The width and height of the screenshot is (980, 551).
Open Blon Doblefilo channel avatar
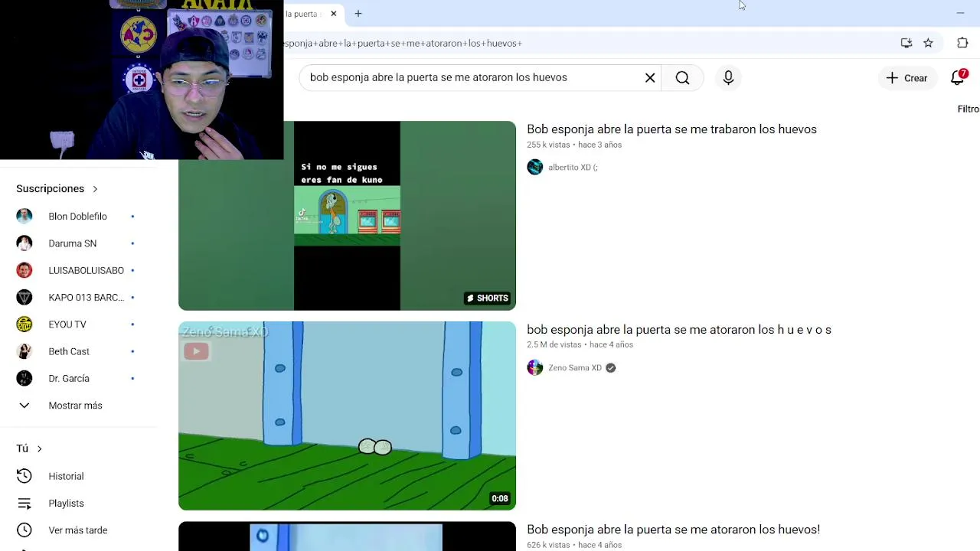[x=24, y=217]
